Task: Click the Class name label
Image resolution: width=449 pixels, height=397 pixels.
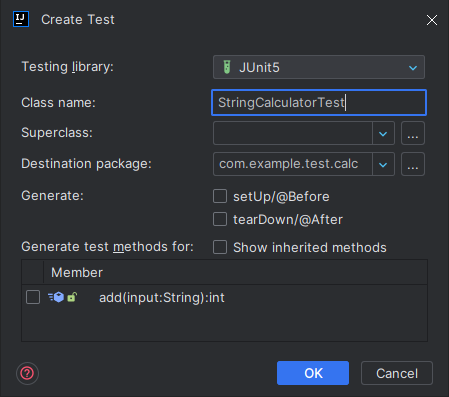Action: 58,102
